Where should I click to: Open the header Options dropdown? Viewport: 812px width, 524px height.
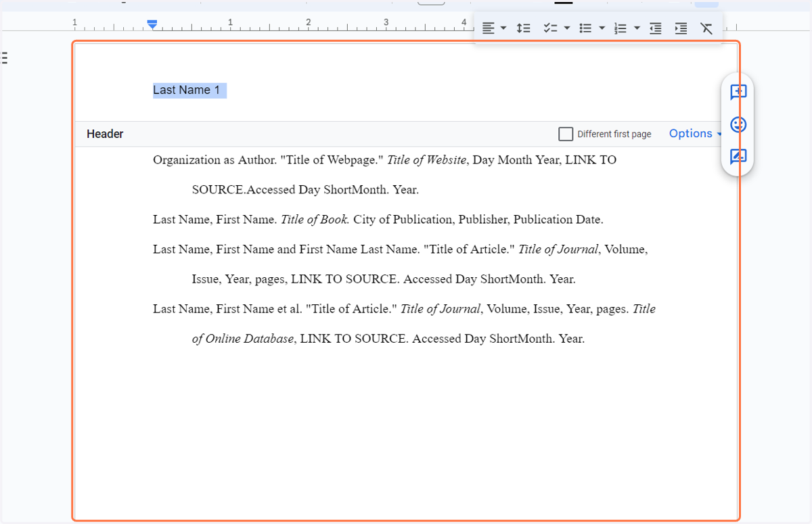coord(696,134)
